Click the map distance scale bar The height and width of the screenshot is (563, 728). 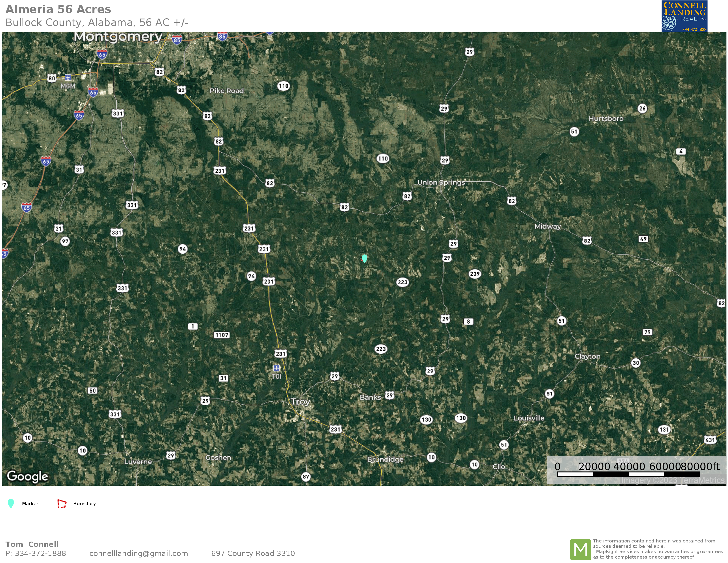[628, 474]
